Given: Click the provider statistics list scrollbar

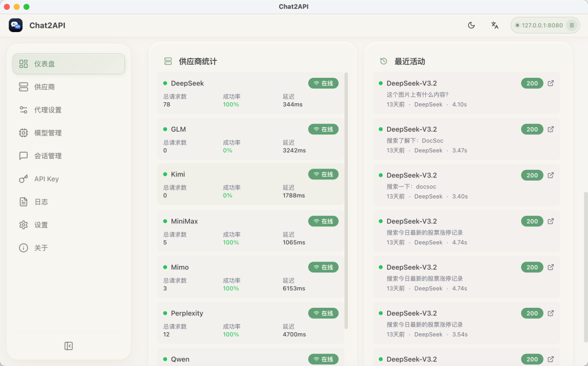Looking at the screenshot, I should pyautogui.click(x=346, y=201).
